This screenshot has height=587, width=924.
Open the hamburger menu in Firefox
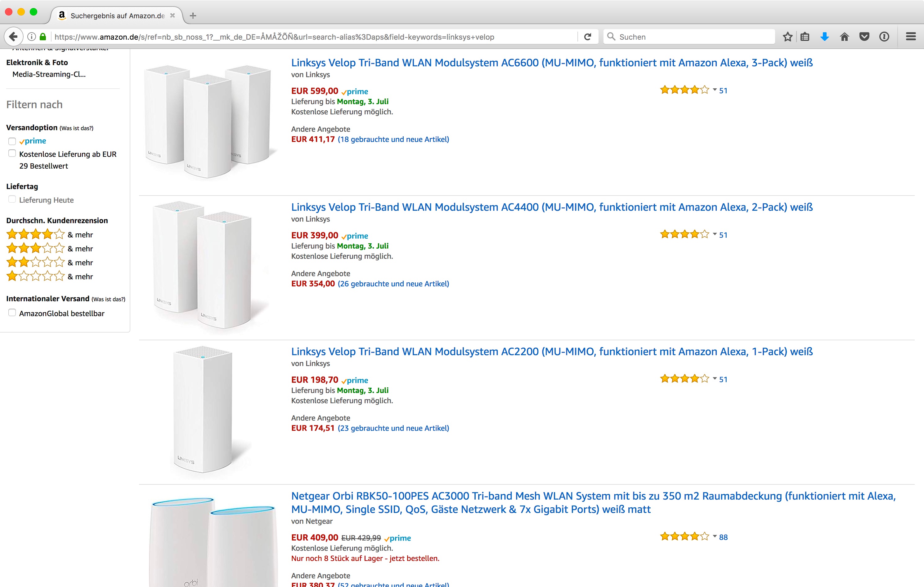click(x=911, y=37)
